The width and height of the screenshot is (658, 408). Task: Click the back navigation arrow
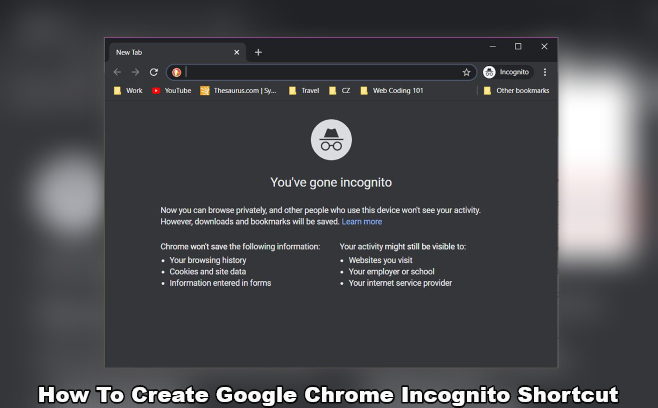tap(117, 72)
